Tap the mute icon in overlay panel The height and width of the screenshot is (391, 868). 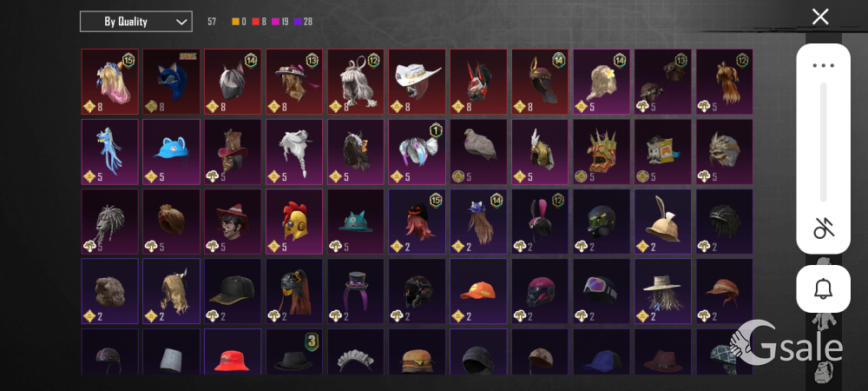823,228
